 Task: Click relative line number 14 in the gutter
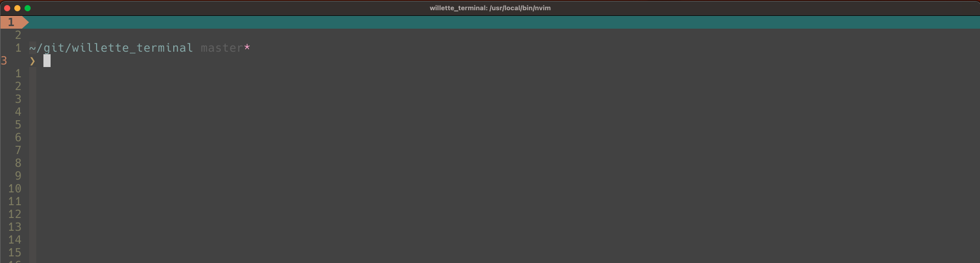point(15,240)
